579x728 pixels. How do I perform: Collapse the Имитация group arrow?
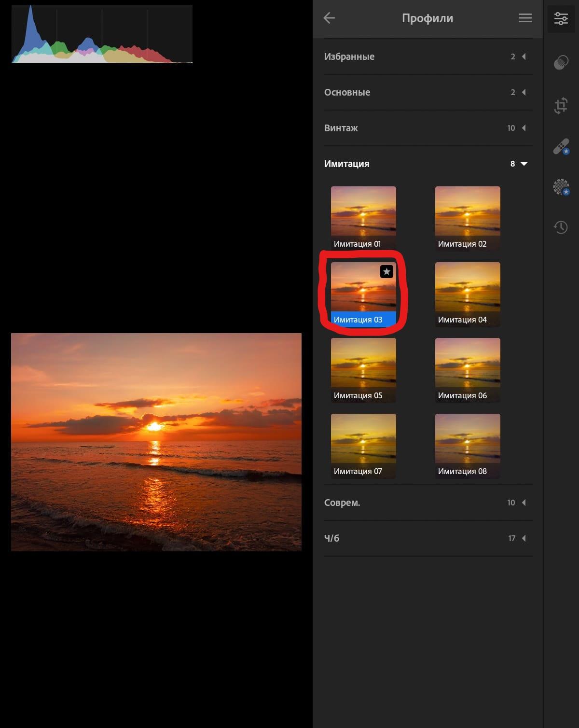(x=524, y=164)
